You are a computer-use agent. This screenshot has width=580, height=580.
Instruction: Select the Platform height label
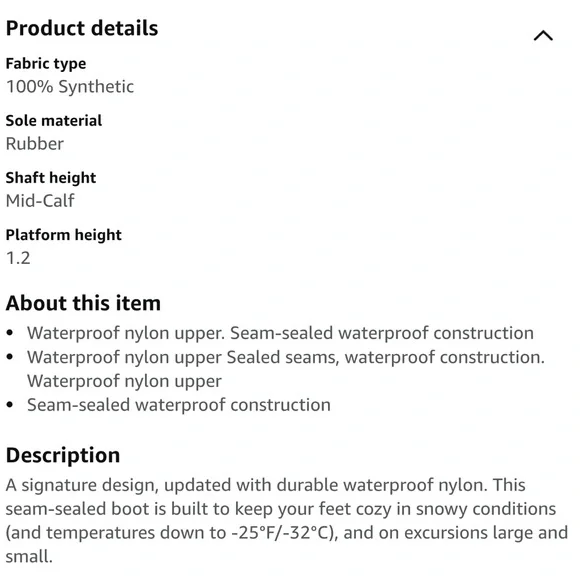[64, 235]
